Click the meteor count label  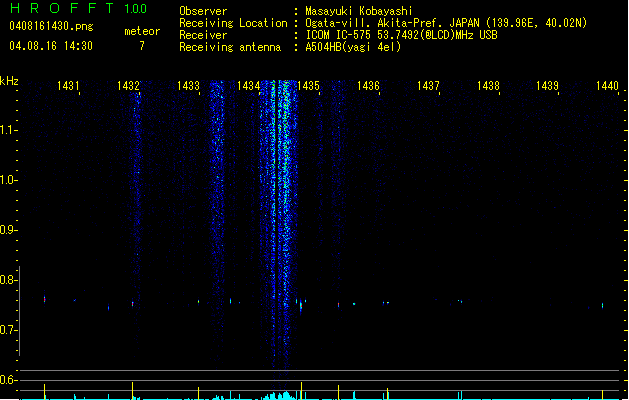(x=142, y=31)
